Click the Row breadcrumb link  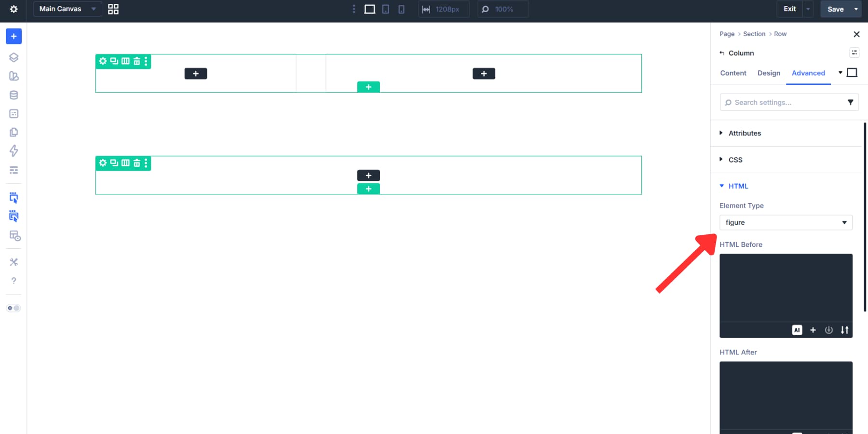coord(780,34)
